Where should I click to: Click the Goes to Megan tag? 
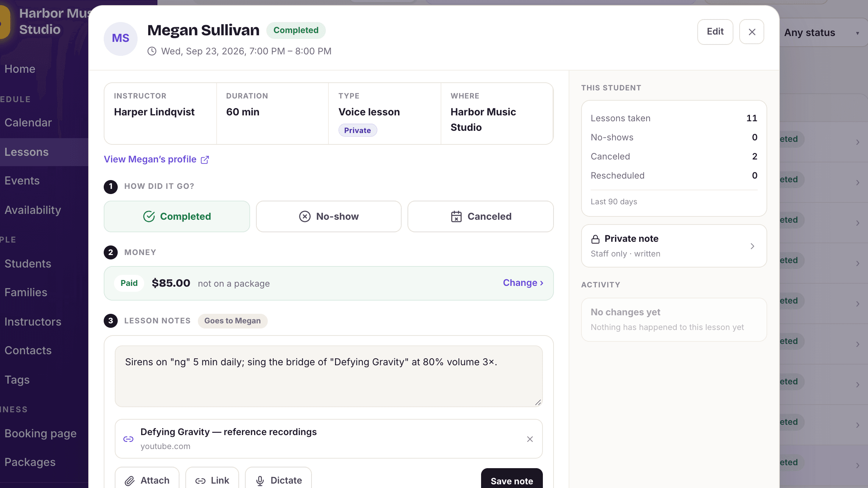232,321
